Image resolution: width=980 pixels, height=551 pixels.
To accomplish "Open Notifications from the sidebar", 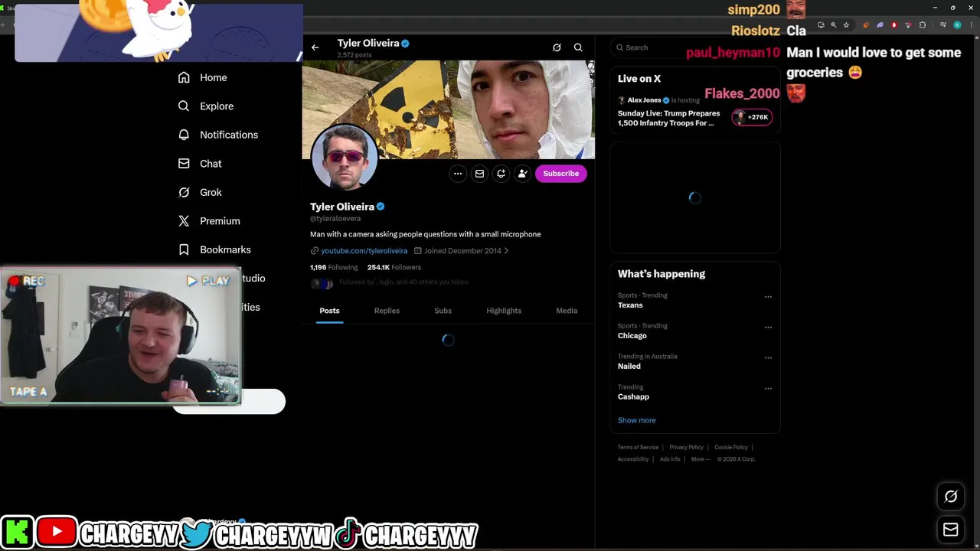I will pyautogui.click(x=217, y=135).
